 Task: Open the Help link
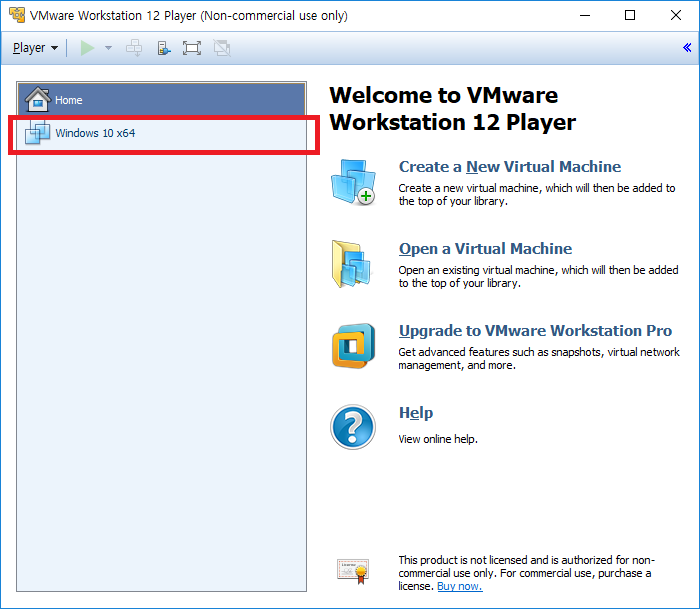pos(416,413)
